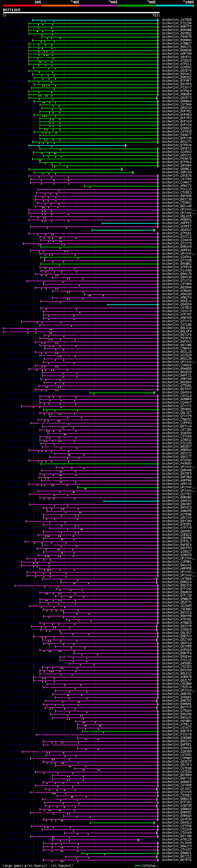The width and height of the screenshot is (197, 868).
Task: Open hit UniRef100_Q8RW14
Action: point(177,101)
